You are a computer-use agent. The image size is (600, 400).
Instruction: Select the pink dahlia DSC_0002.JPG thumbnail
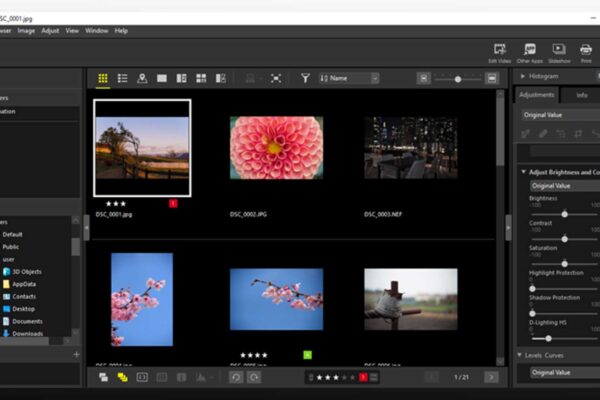pyautogui.click(x=276, y=148)
